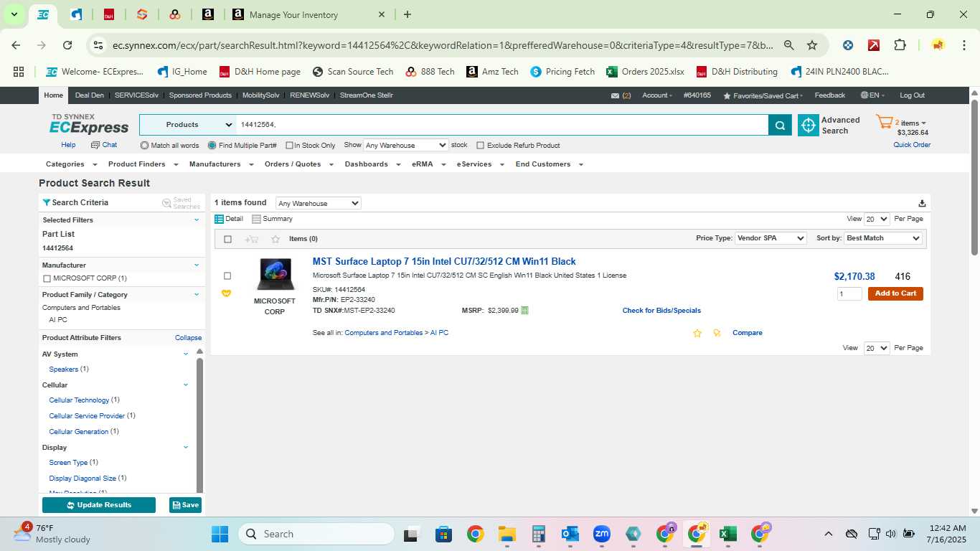
Task: Check Exclude Refurb Product checkbox
Action: [x=481, y=146]
